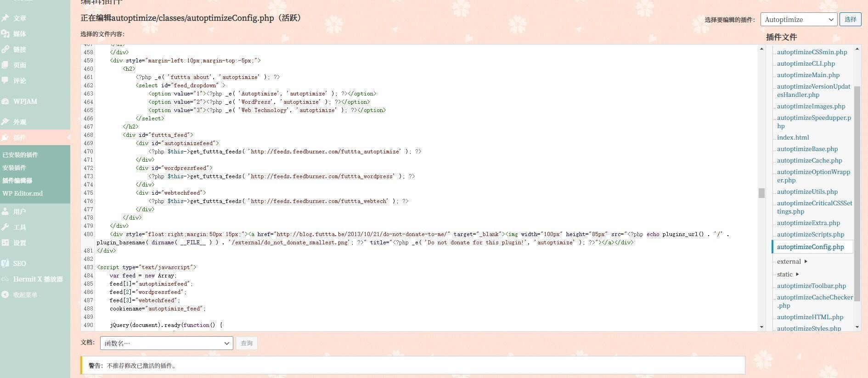This screenshot has width=868, height=378.
Task: Open the 函数名 documentation dropdown
Action: pos(166,343)
